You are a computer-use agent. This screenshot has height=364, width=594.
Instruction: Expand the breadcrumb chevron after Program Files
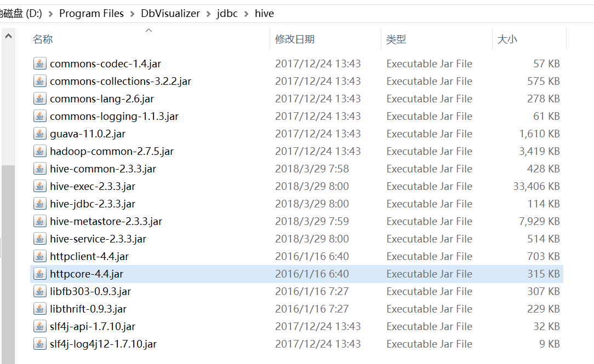[x=132, y=14]
